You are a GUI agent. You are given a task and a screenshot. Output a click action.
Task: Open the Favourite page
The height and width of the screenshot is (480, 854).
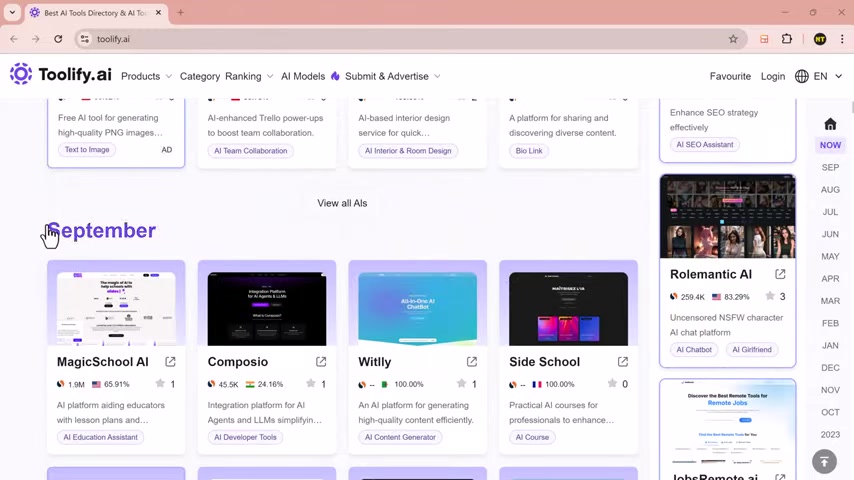click(730, 76)
